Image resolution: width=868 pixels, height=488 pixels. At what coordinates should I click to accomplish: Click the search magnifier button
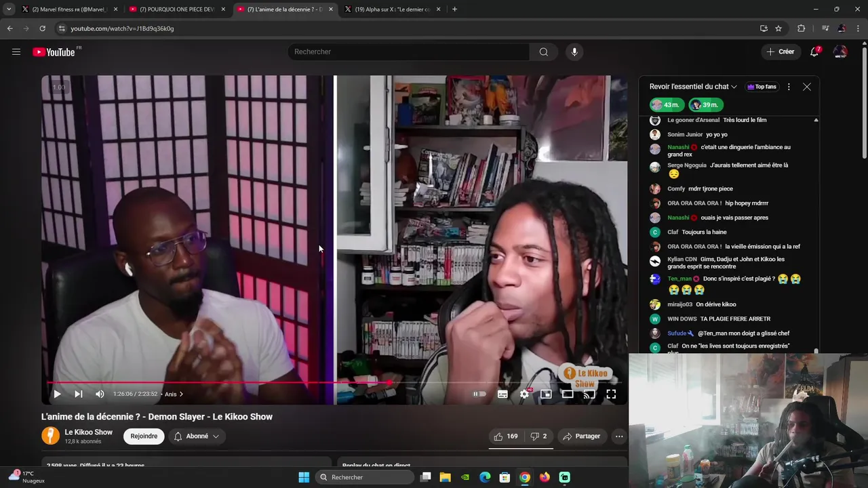coord(543,52)
